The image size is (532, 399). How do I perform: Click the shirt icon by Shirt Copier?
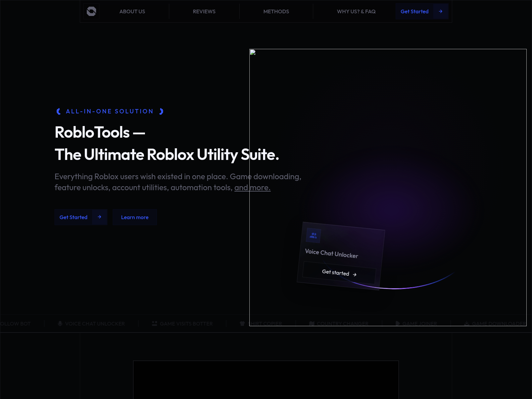click(242, 324)
